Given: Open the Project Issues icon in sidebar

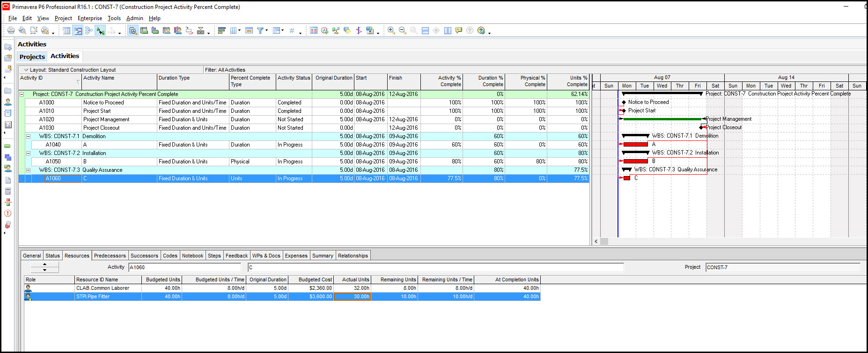Looking at the screenshot, I should click(x=8, y=213).
